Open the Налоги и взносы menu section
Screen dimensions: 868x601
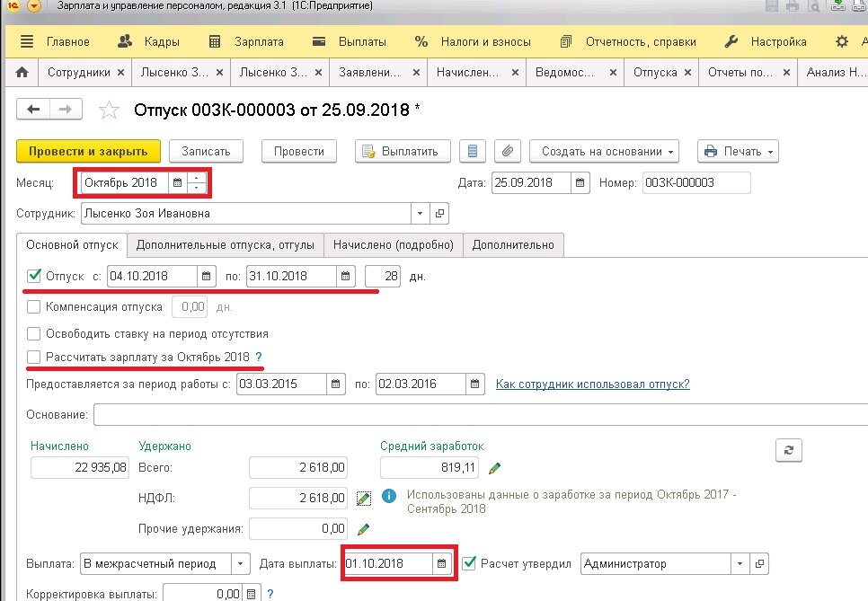473,41
